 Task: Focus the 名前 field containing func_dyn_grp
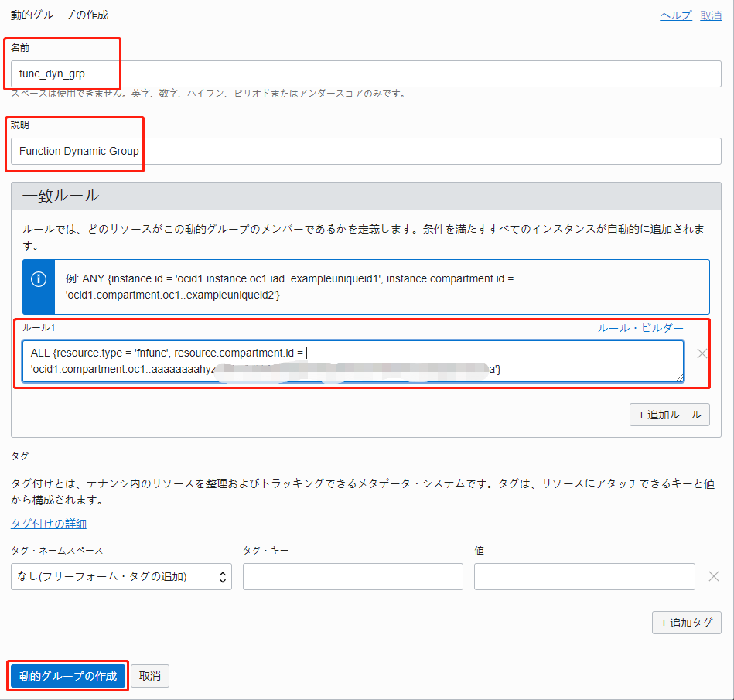coord(366,74)
